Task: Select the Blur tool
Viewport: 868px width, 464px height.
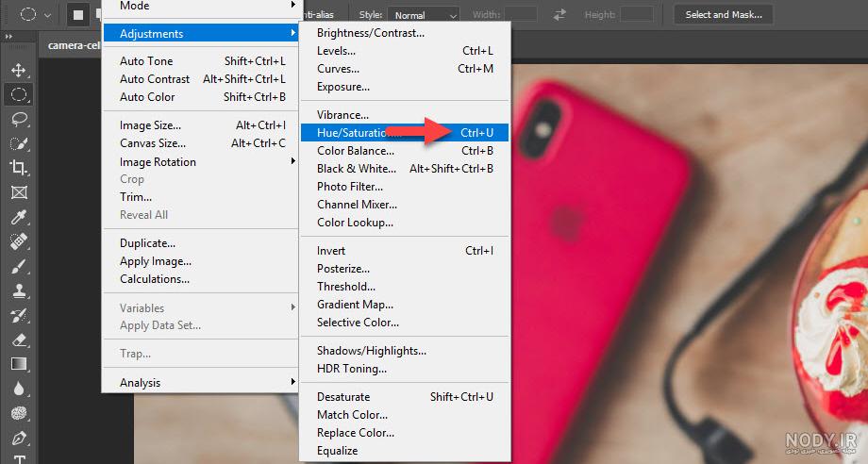Action: [x=19, y=389]
